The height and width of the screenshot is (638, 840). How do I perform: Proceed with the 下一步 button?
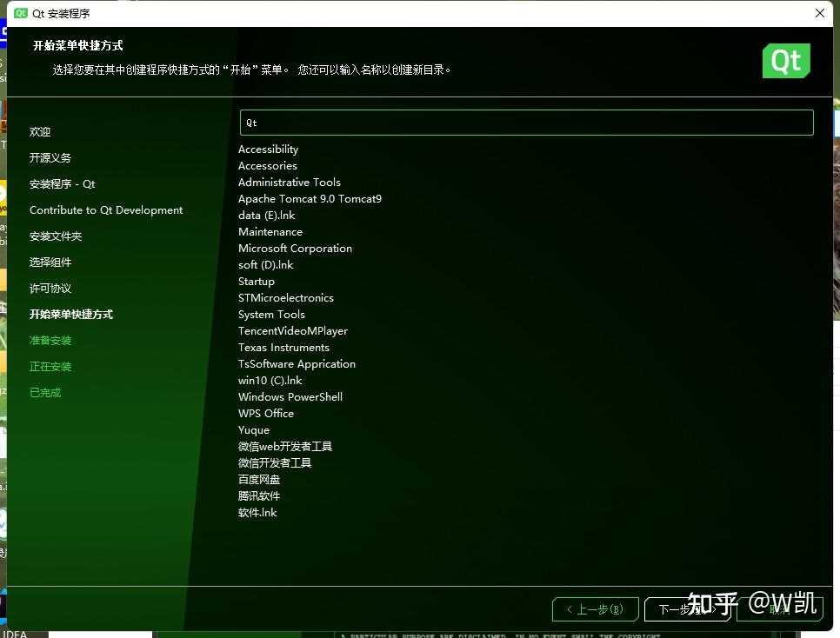pyautogui.click(x=687, y=609)
